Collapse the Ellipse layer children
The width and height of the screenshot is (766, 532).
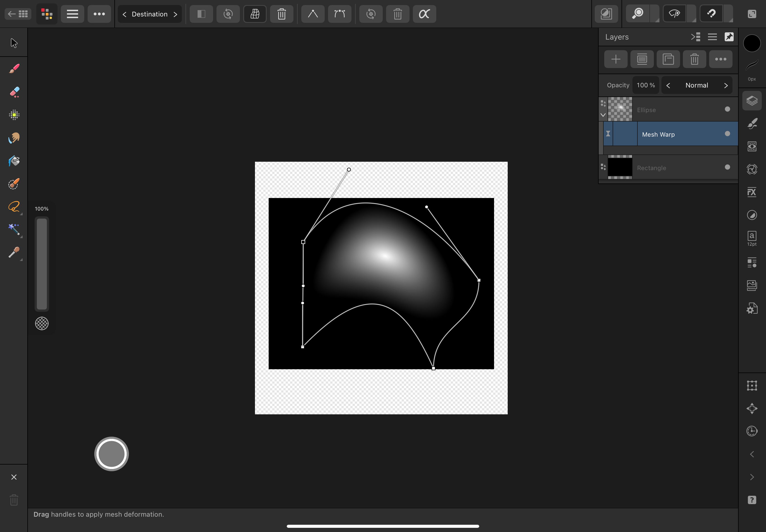pyautogui.click(x=603, y=115)
